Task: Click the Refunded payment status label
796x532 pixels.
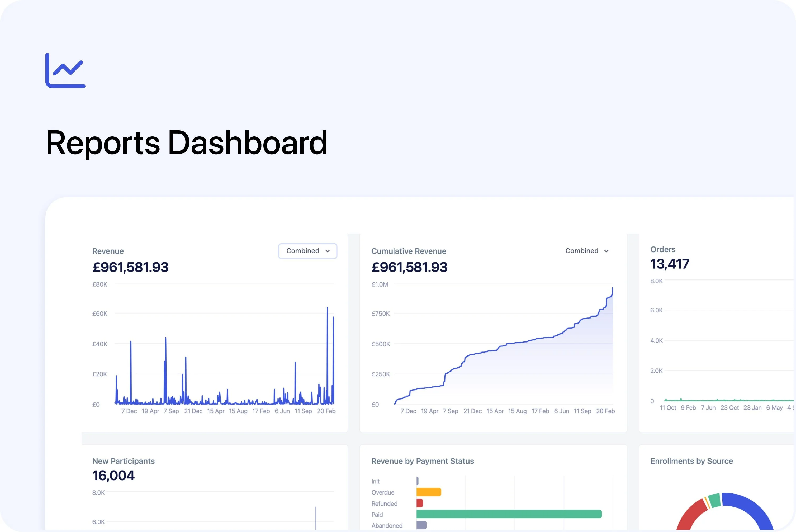Action: pyautogui.click(x=384, y=503)
